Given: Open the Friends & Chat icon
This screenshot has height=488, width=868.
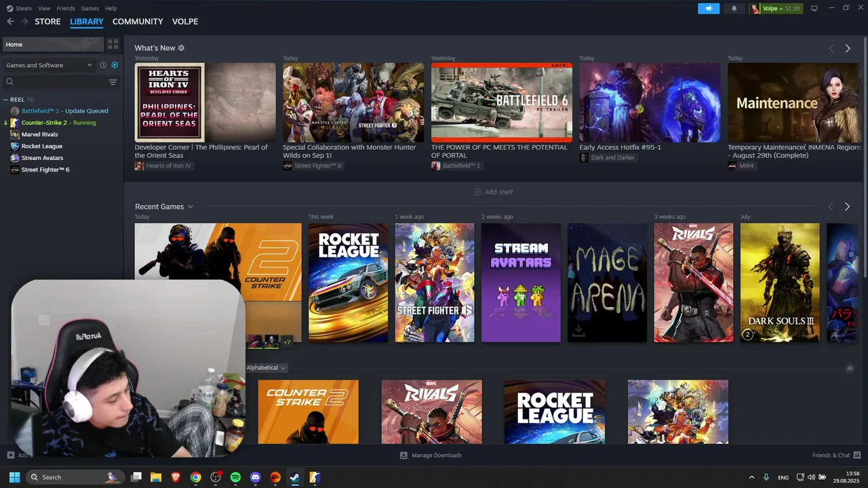Looking at the screenshot, I should [x=857, y=455].
